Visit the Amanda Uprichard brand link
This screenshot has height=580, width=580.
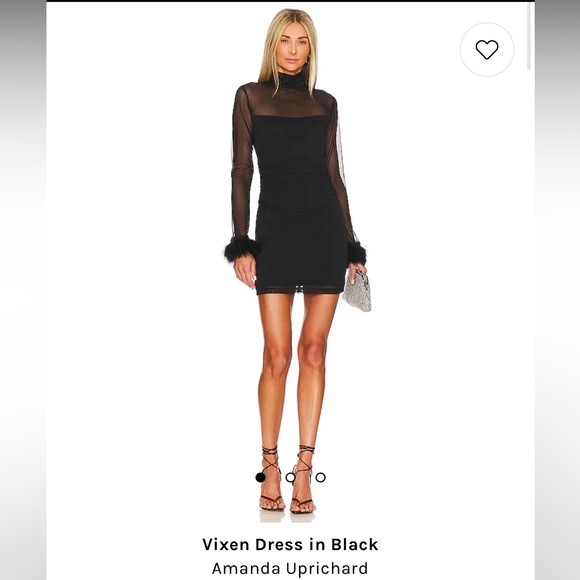pos(290,569)
